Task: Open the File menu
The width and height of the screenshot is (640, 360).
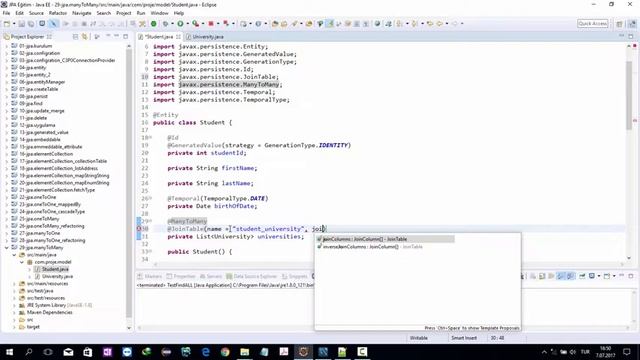Action: [x=6, y=13]
